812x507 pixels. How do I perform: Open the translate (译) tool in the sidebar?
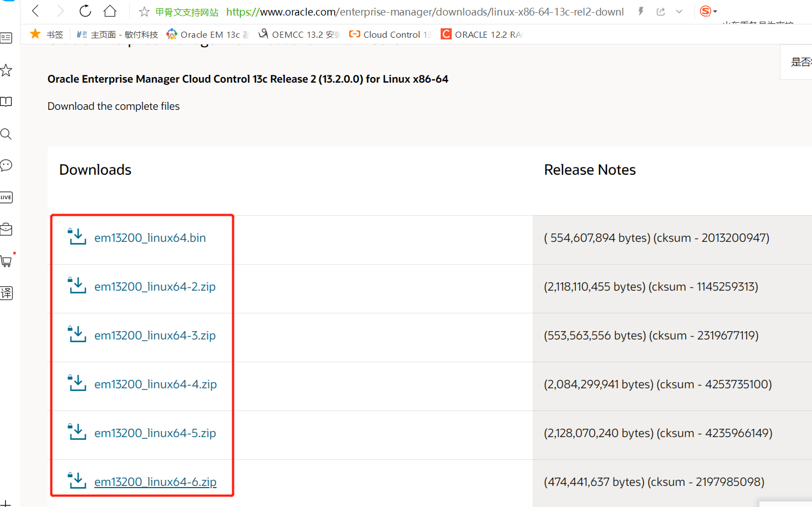[x=7, y=293]
